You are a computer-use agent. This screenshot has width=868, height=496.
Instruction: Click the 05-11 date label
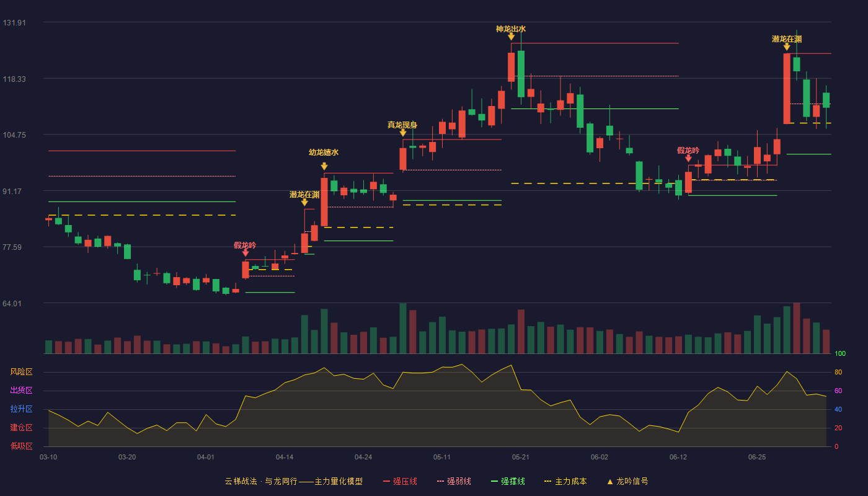442,457
